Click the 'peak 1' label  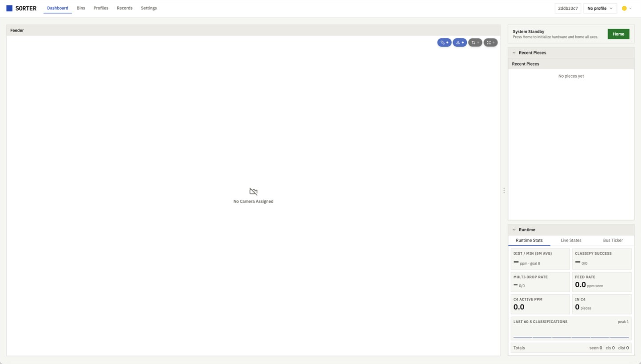623,322
